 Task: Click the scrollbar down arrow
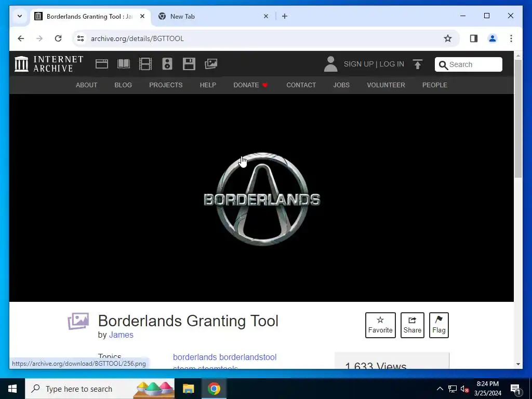click(x=518, y=364)
